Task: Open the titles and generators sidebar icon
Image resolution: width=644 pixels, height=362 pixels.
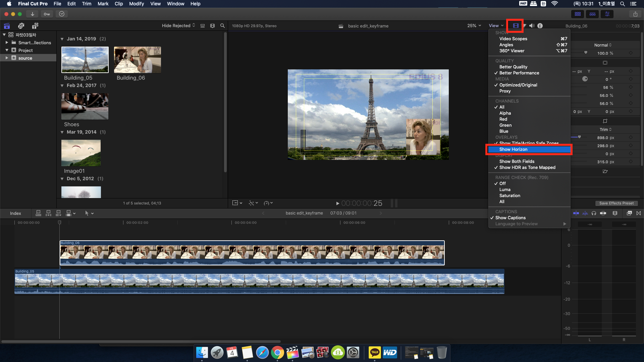Action: (x=35, y=26)
